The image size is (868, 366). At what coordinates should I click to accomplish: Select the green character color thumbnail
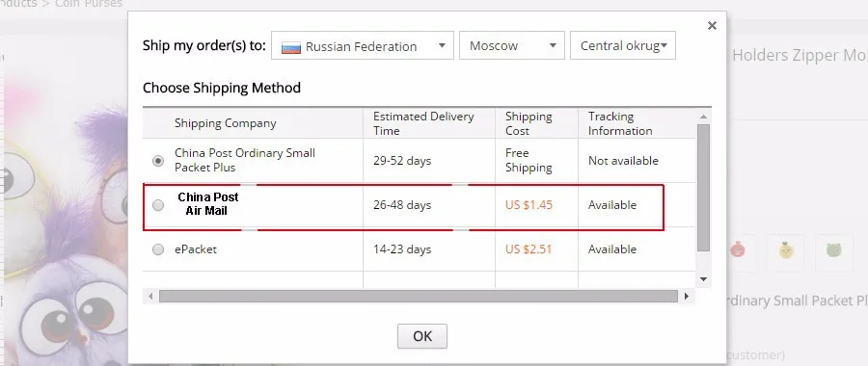833,250
